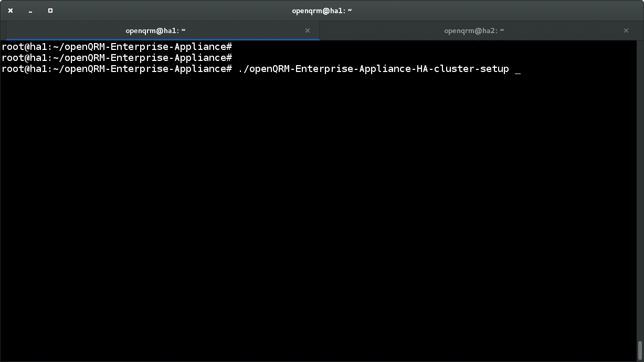The image size is (644, 362).
Task: Click the second root@ha1 prompt line
Action: click(117, 57)
